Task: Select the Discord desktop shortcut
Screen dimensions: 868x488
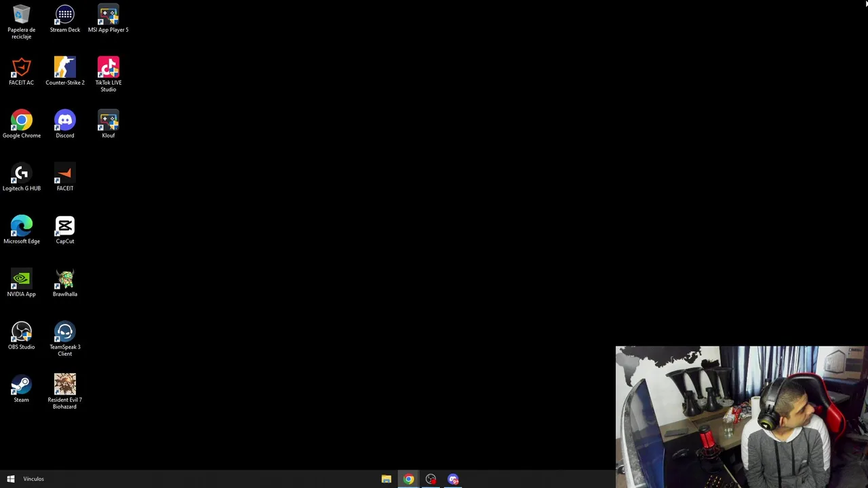Action: [x=65, y=125]
